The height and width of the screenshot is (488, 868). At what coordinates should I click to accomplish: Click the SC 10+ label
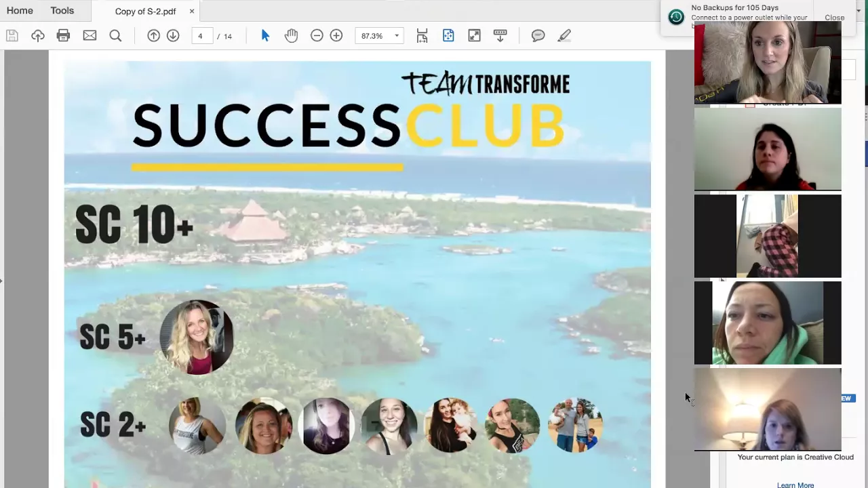(134, 225)
